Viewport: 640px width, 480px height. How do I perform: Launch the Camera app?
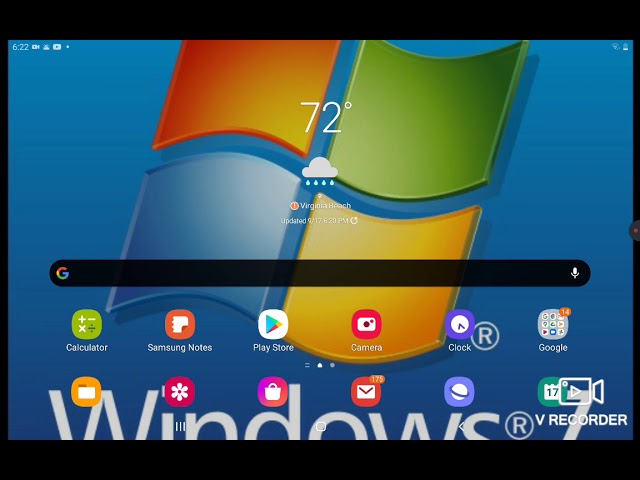point(367,324)
